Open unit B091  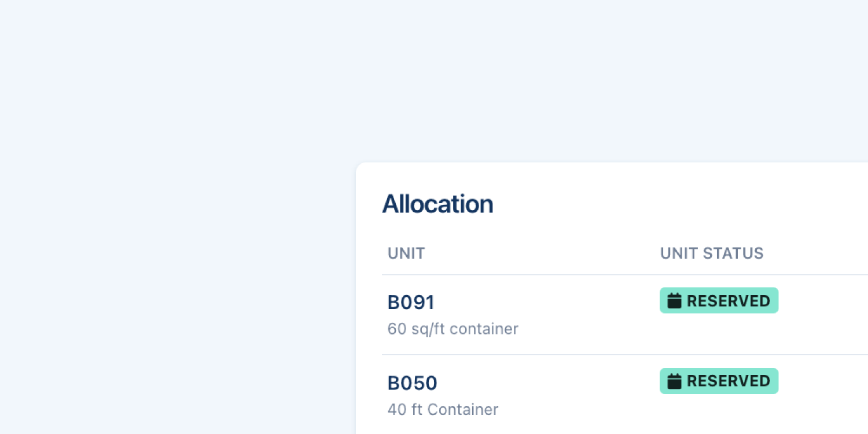[x=411, y=302]
